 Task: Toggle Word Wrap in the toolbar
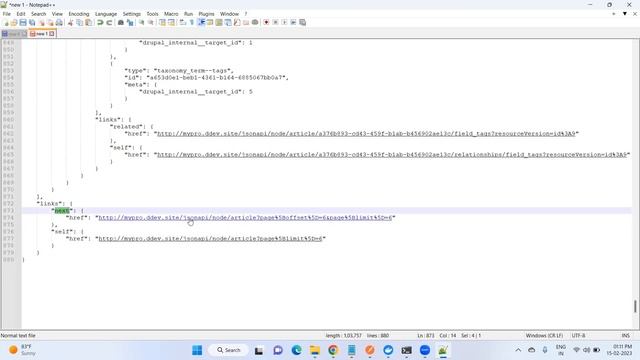[x=182, y=22]
